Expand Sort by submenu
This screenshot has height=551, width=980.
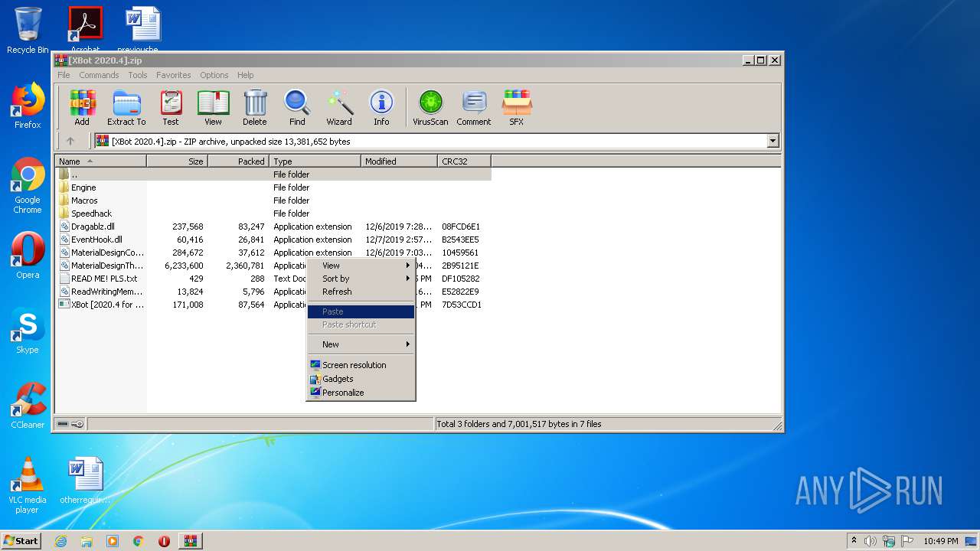pyautogui.click(x=361, y=279)
